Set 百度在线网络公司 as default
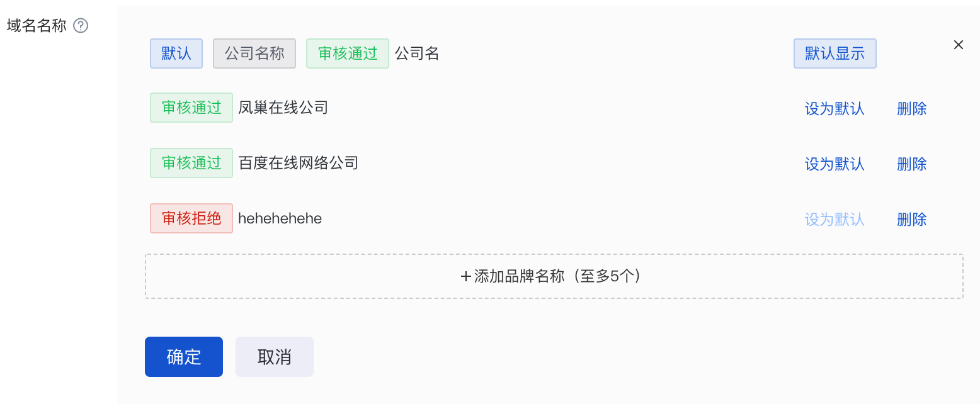Image resolution: width=980 pixels, height=404 pixels. [x=835, y=164]
